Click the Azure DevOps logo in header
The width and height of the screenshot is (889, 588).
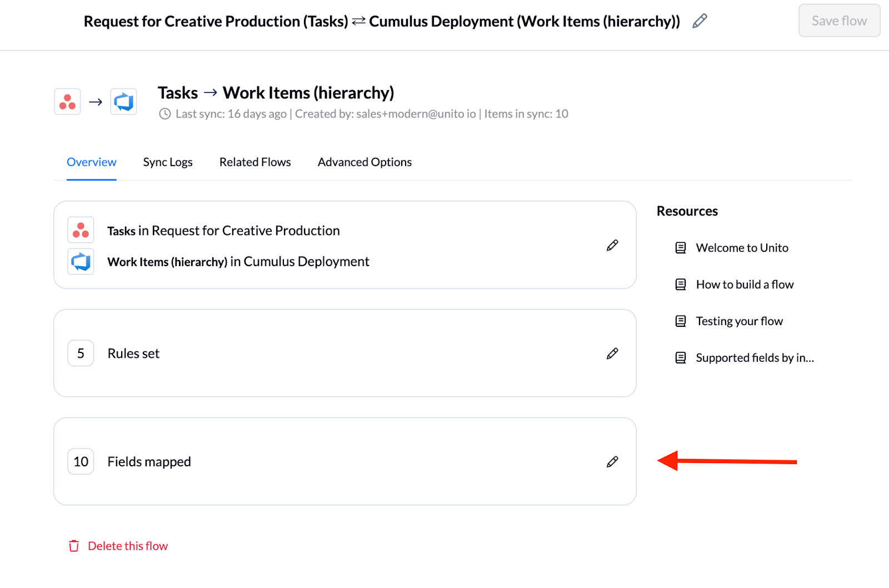[x=123, y=102]
